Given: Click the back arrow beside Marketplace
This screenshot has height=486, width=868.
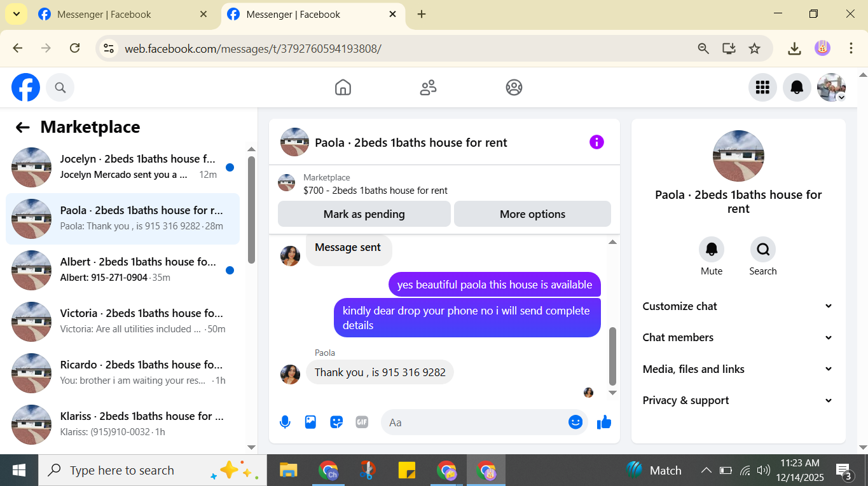Looking at the screenshot, I should (23, 127).
